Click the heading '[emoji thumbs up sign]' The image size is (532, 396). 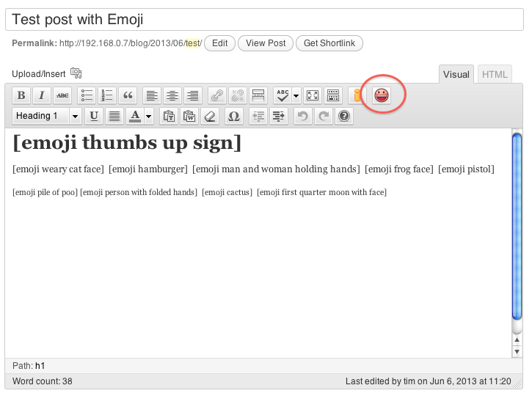pos(127,144)
